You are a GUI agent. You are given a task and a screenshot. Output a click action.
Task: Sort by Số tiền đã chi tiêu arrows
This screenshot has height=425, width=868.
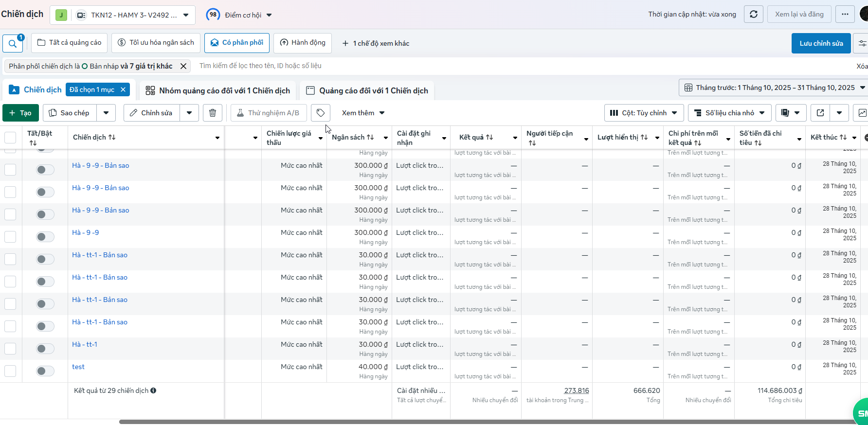coord(758,143)
